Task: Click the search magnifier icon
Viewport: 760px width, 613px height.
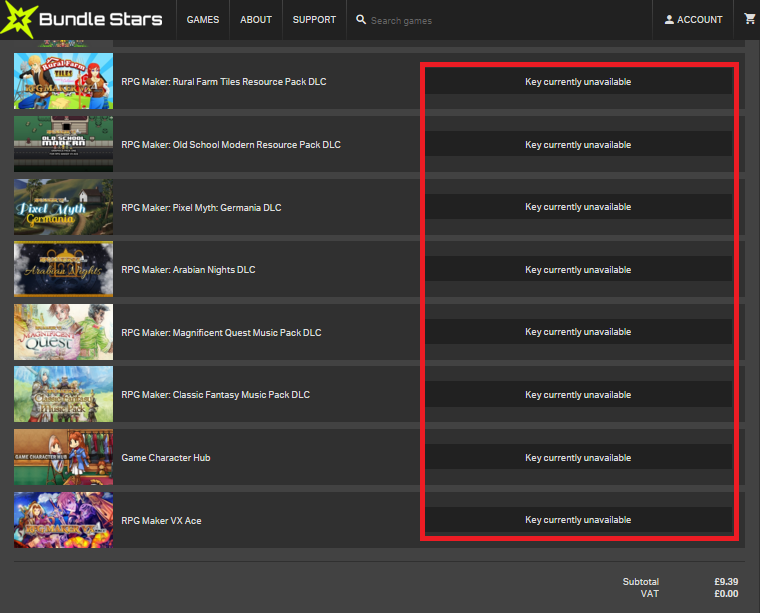Action: (361, 20)
